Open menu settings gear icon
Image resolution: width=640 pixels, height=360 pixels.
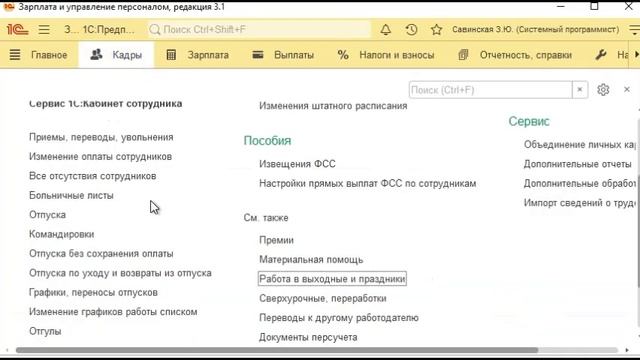coord(603,89)
